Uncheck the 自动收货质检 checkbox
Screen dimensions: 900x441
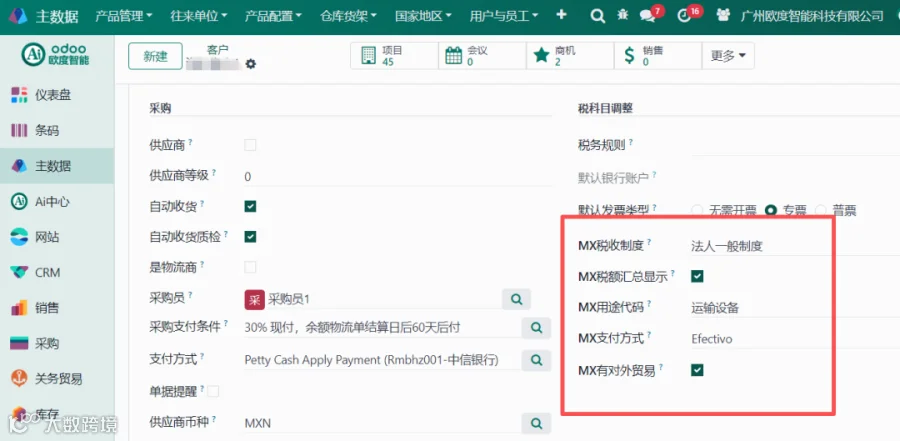tap(250, 237)
